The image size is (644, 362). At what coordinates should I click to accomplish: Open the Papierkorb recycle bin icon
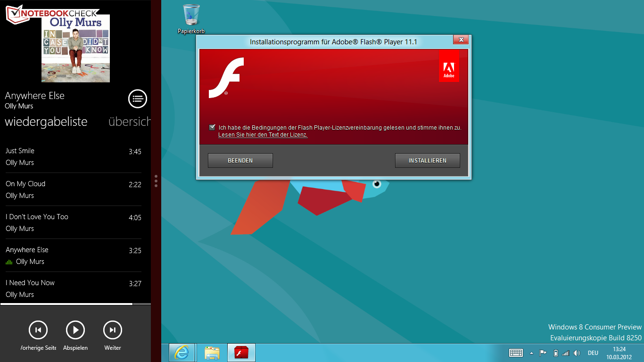[191, 19]
